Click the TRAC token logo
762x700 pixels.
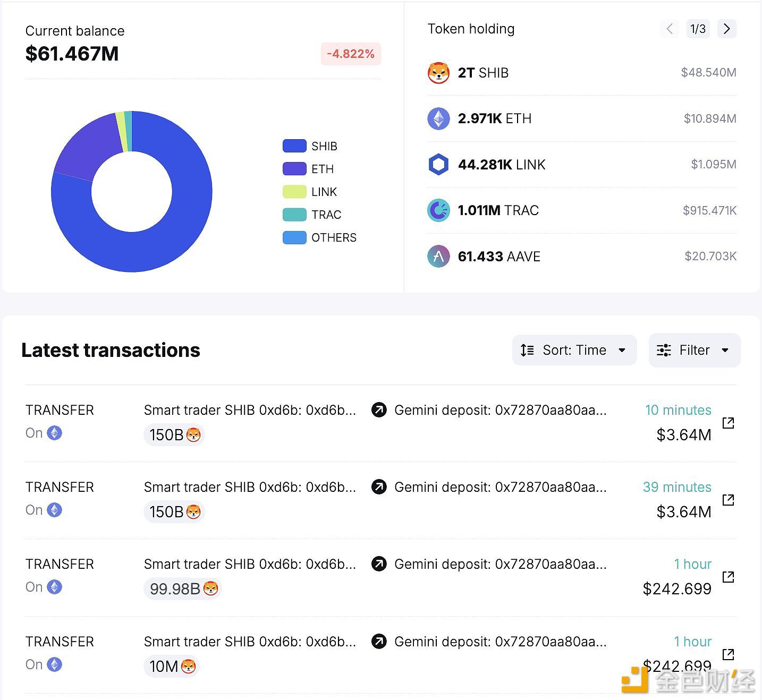click(x=438, y=210)
